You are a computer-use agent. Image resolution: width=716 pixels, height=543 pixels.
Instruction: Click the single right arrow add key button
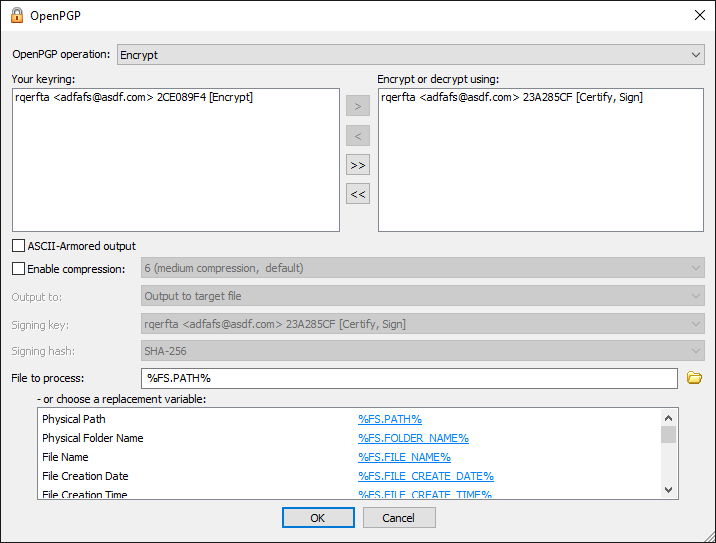[x=357, y=106]
